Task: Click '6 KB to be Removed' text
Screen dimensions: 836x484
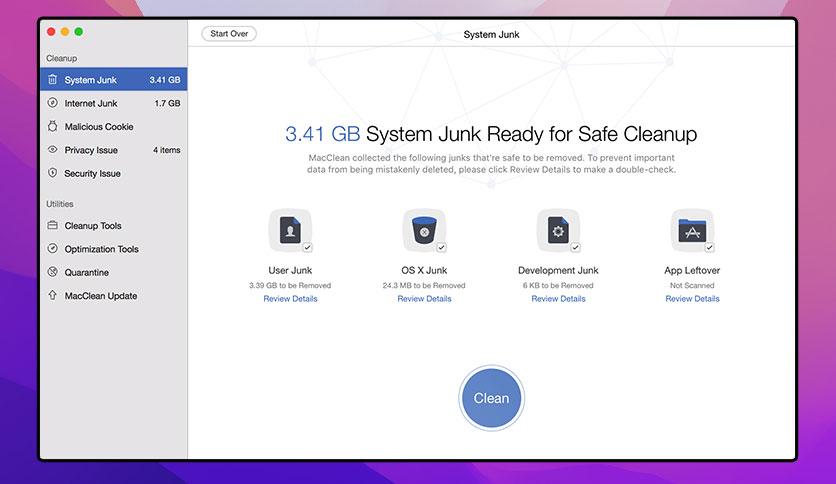Action: [x=558, y=285]
